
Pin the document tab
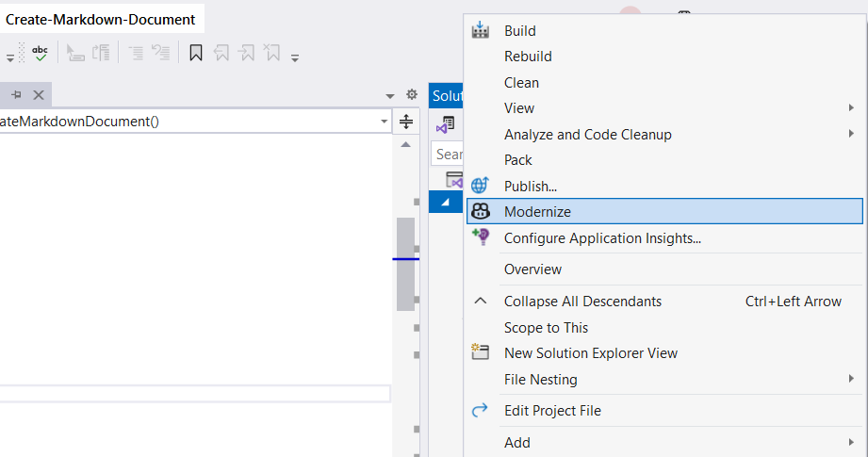(x=17, y=94)
